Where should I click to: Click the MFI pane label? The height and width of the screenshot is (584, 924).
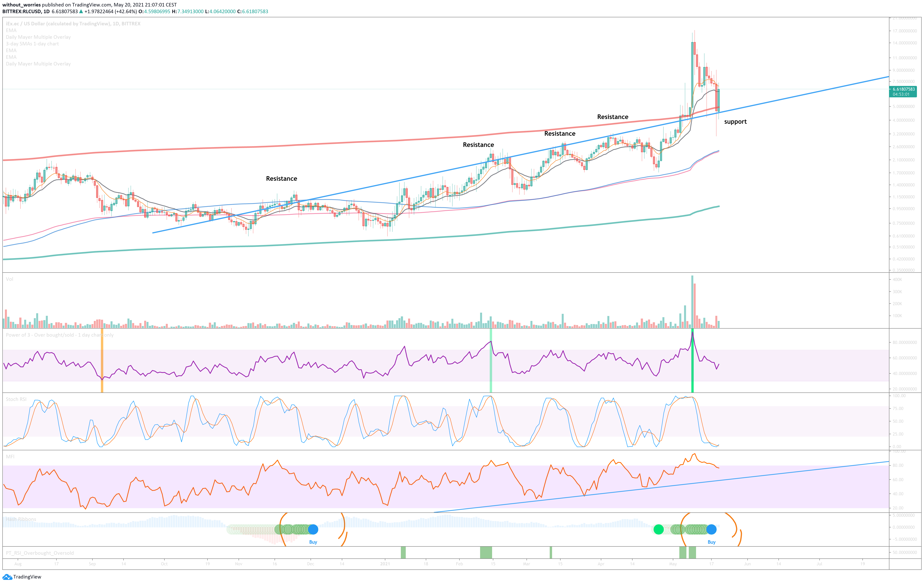pos(10,457)
